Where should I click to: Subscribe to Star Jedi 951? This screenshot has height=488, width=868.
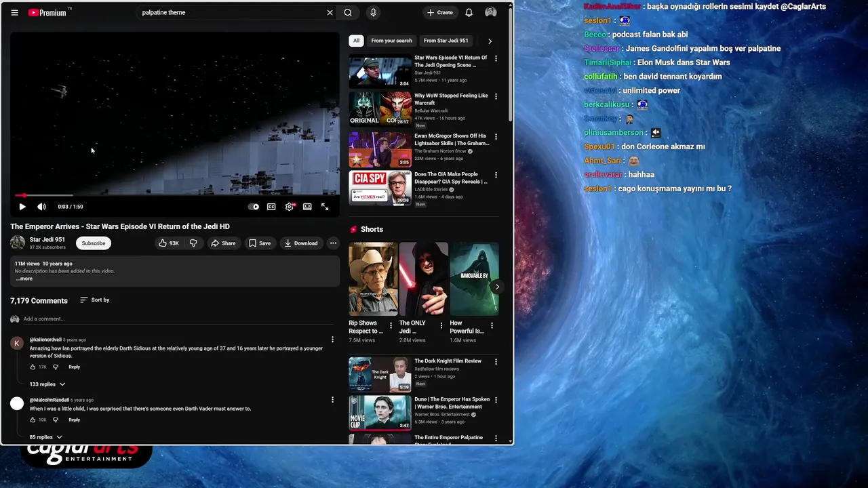(94, 243)
